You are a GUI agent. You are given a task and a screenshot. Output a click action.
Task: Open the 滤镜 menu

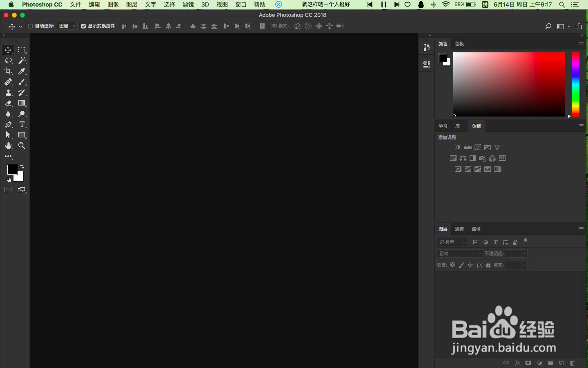click(x=188, y=4)
